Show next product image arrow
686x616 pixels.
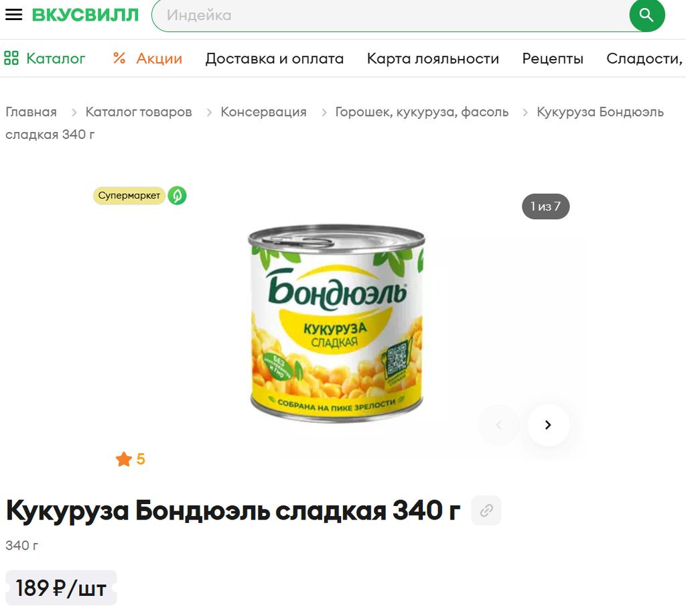click(x=548, y=425)
